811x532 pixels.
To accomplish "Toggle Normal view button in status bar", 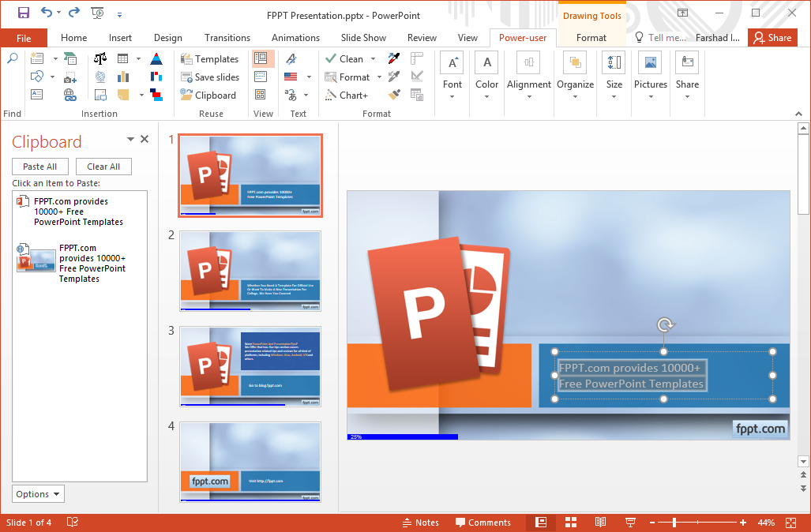I will coord(541,523).
